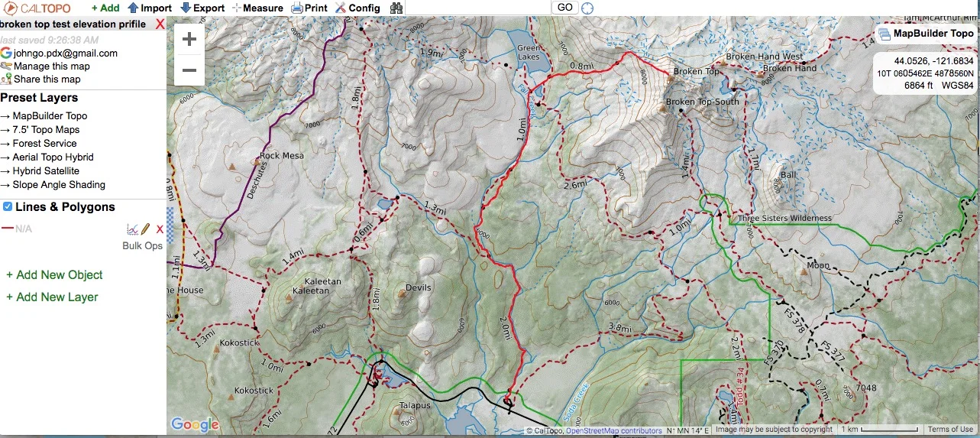Click the Green Lakes label on map
The image size is (980, 438).
coord(528,52)
